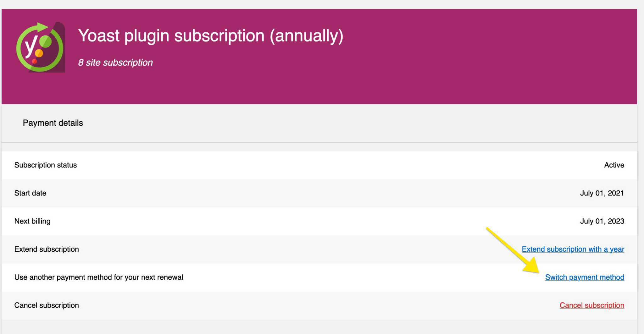
Task: Click the Subscription status row label
Action: [x=46, y=165]
